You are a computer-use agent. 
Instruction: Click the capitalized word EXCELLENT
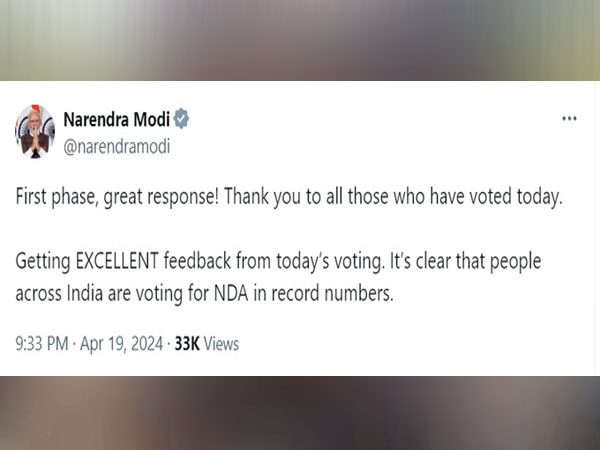117,261
